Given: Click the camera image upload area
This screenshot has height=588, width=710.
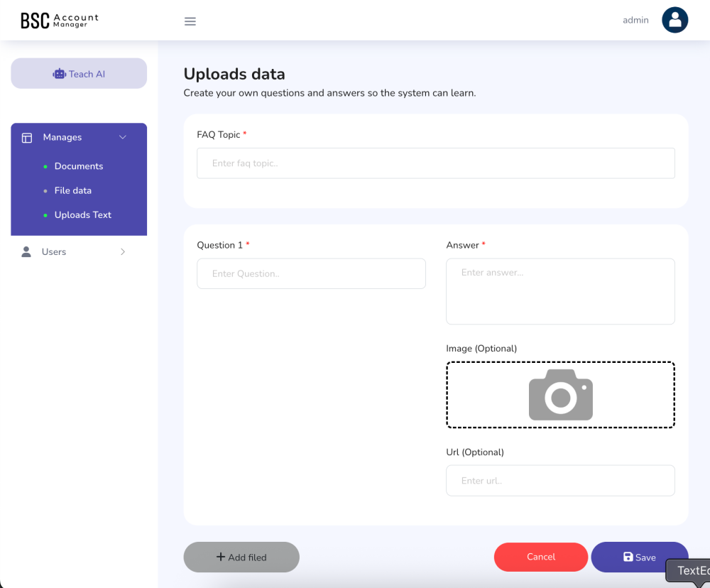Looking at the screenshot, I should [x=560, y=395].
